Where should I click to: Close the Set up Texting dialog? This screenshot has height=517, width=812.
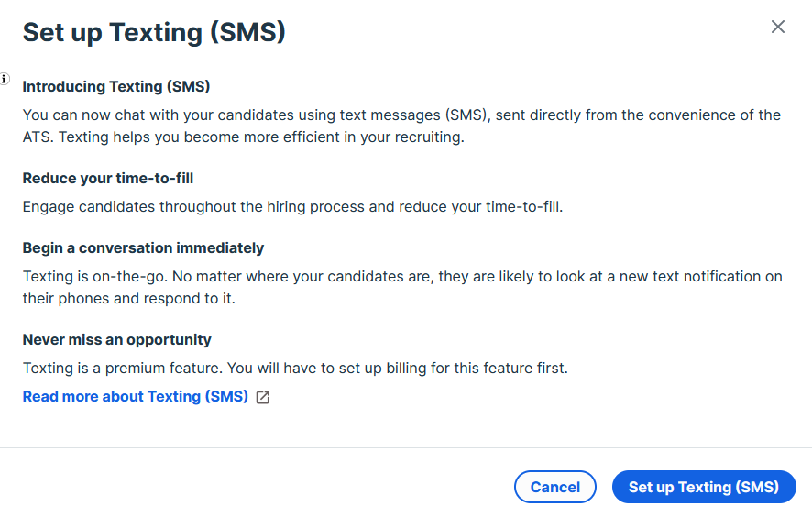click(778, 27)
